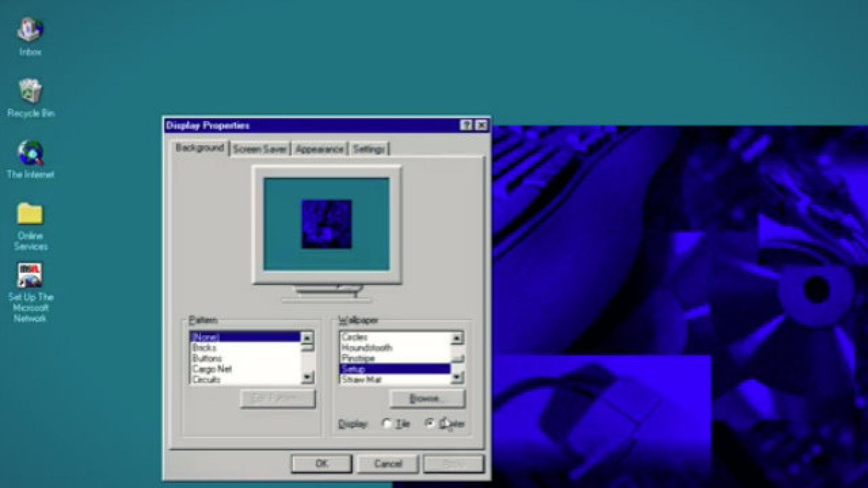The width and height of the screenshot is (868, 488).
Task: Switch to the Background tab
Action: coord(200,148)
